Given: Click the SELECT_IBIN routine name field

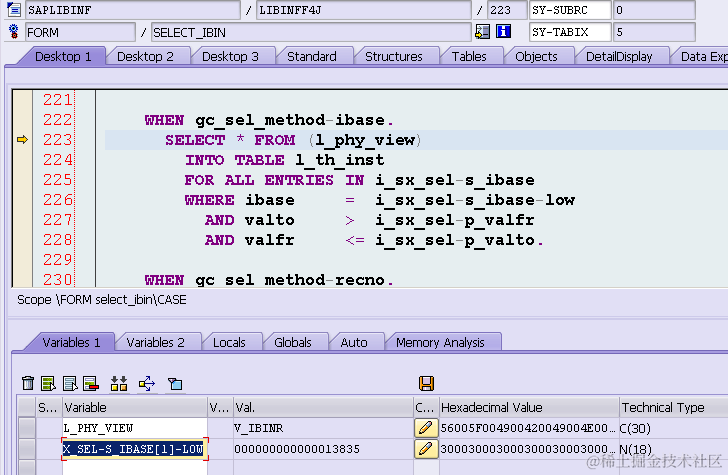Looking at the screenshot, I should [x=311, y=32].
